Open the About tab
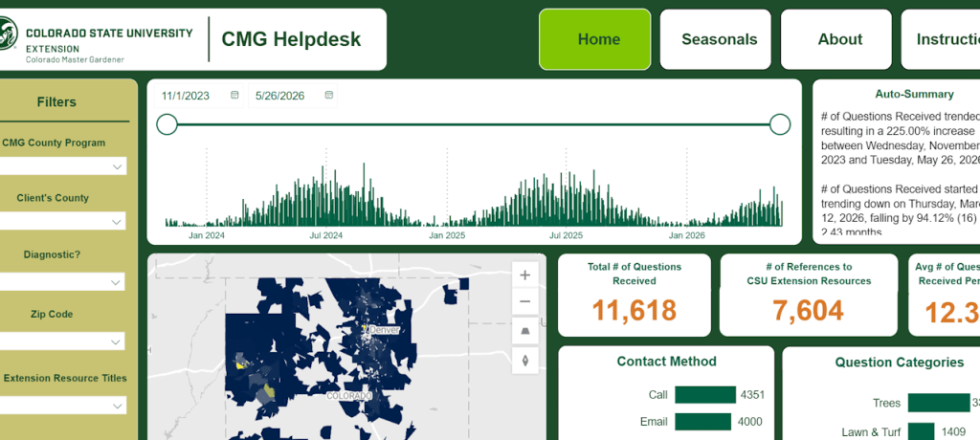980x440 pixels. coord(836,39)
